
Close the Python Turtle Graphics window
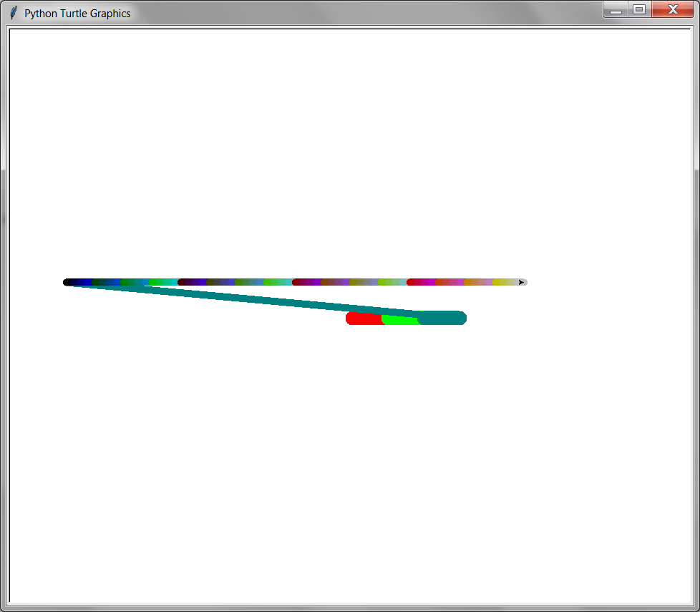673,10
